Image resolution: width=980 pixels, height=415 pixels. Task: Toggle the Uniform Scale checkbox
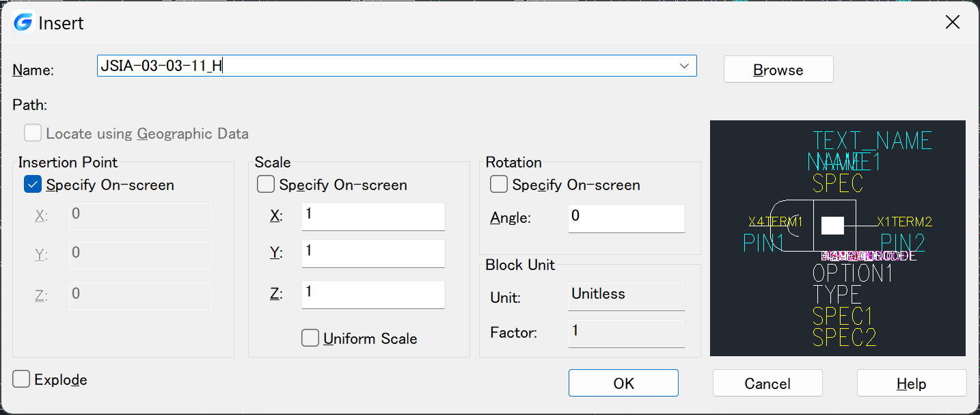click(310, 338)
